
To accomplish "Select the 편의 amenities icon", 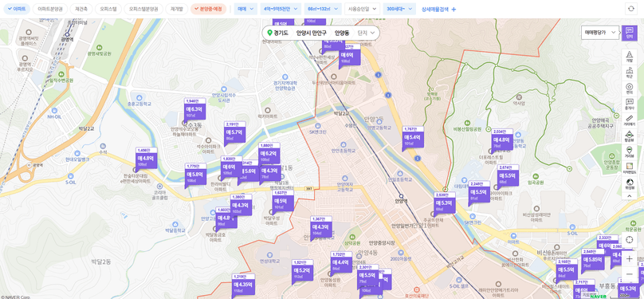I will (x=629, y=89).
